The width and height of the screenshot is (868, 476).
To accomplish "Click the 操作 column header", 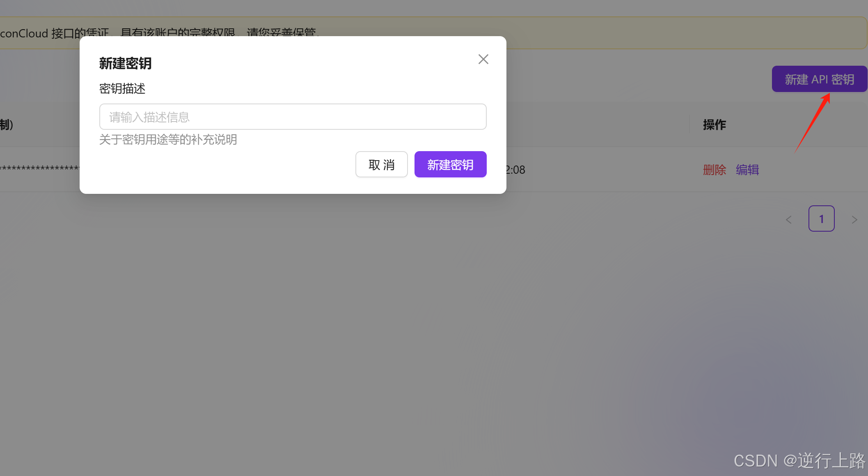I will tap(714, 125).
